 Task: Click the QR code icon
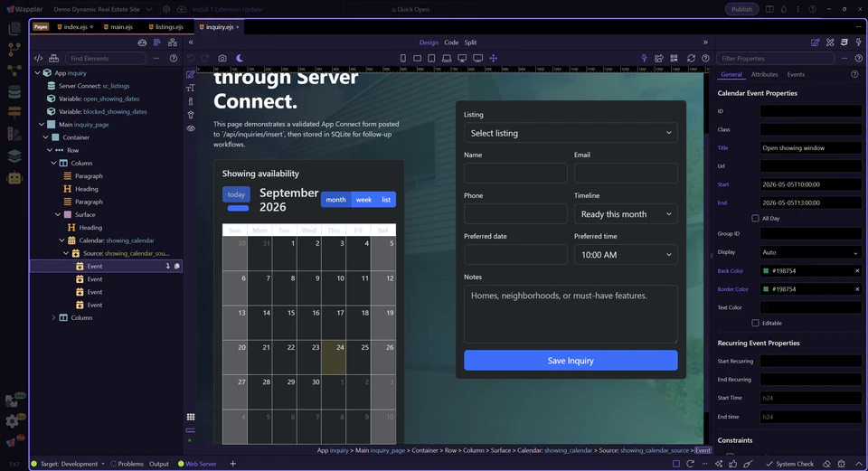[674, 58]
